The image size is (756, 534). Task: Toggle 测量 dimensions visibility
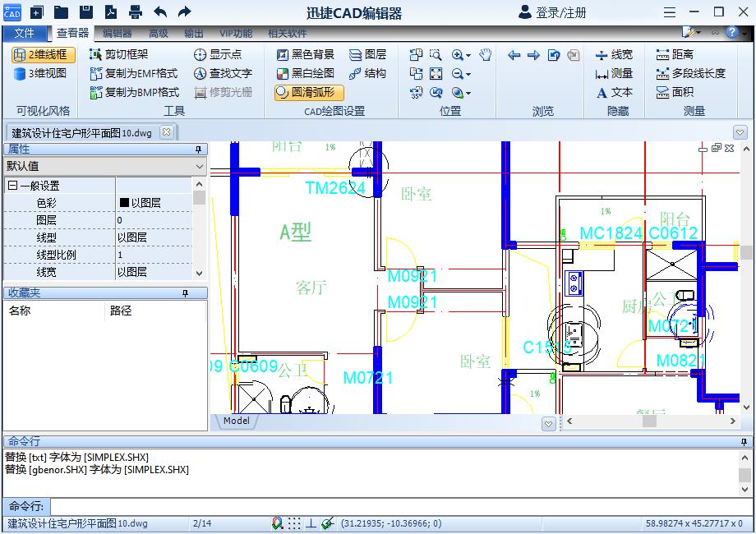click(614, 73)
